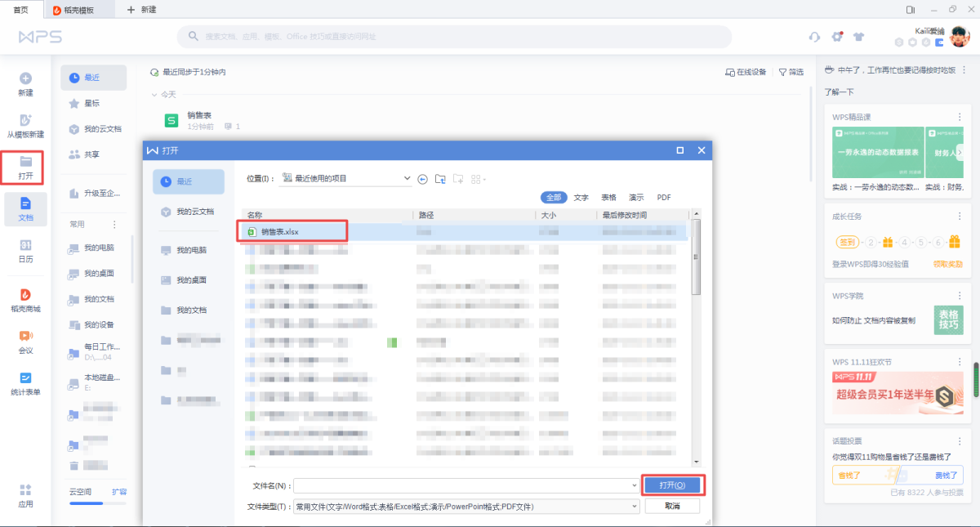Viewport: 980px width, 527px height.
Task: Expand the 文件类型 dropdown
Action: [x=634, y=507]
